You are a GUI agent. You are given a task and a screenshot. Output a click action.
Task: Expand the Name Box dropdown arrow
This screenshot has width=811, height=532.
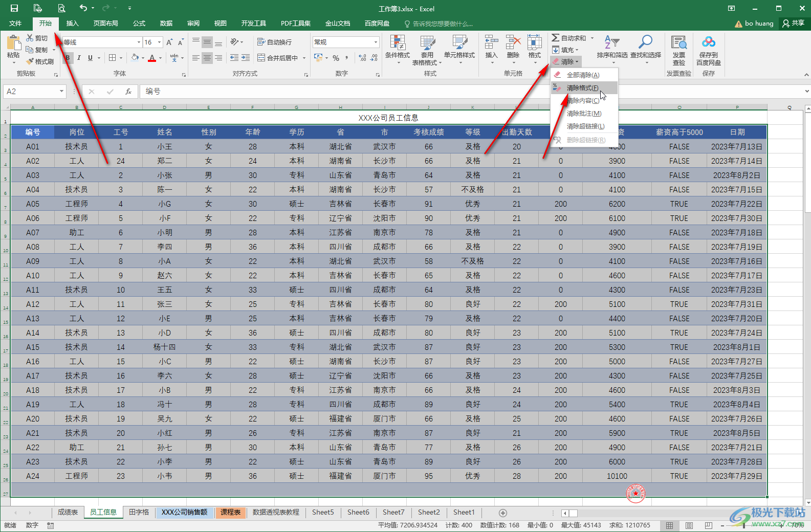[62, 92]
